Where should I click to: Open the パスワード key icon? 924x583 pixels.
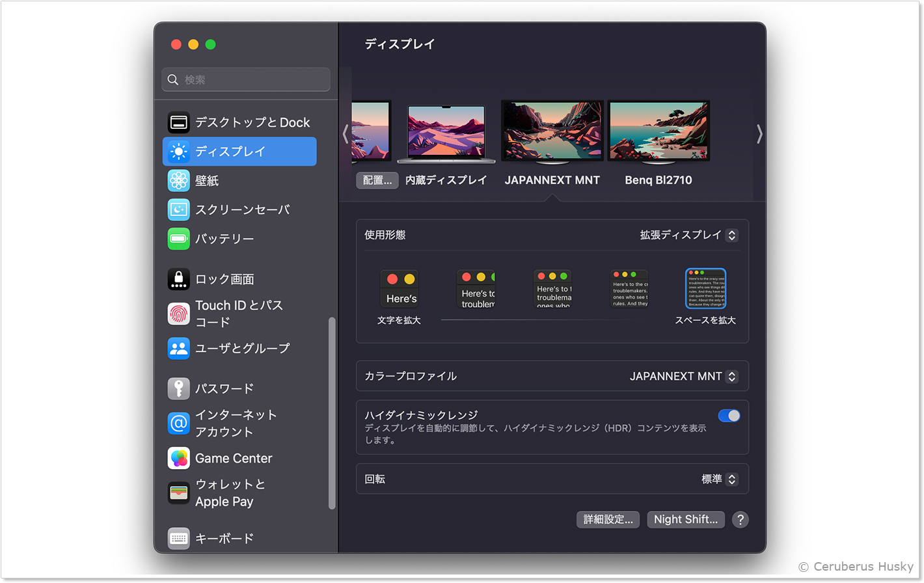coord(178,388)
